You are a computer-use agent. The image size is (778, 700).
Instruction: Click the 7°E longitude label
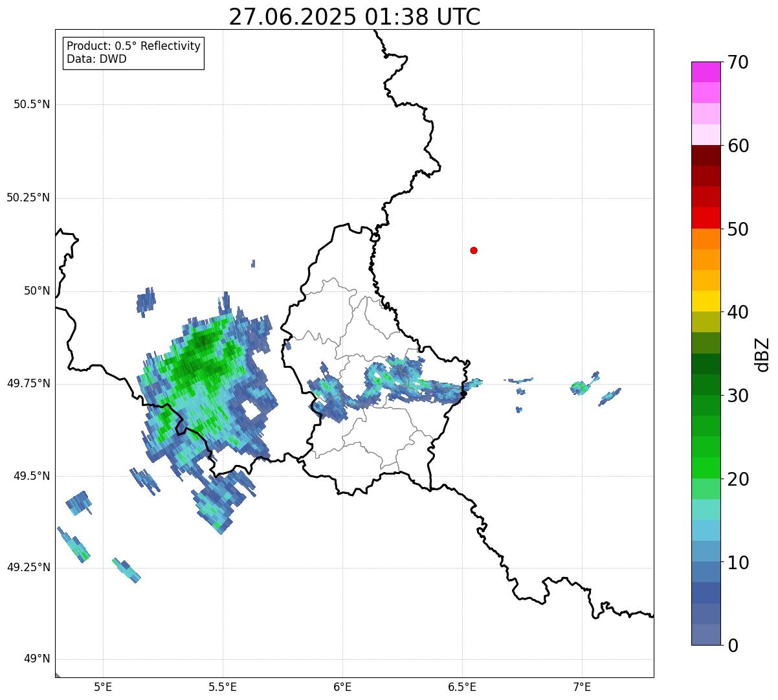582,686
